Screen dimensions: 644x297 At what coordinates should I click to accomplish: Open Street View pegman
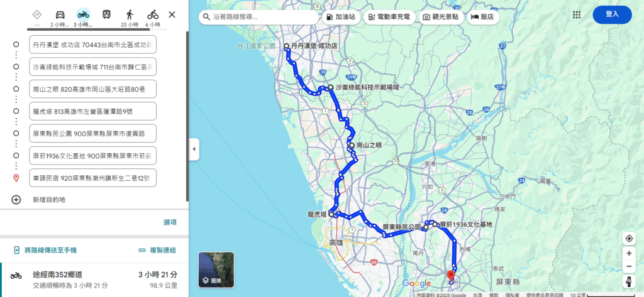[629, 281]
